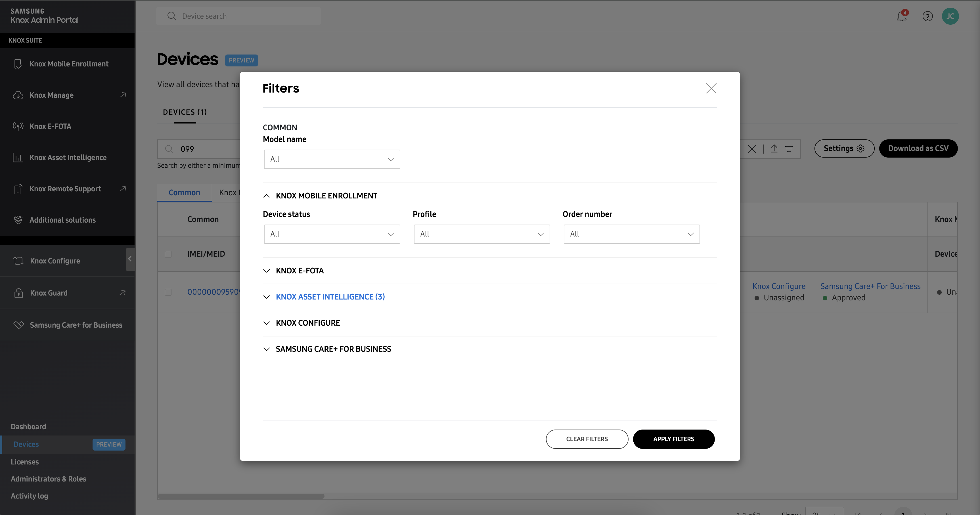Click the Apply Filters button
The image size is (980, 515).
tap(673, 439)
